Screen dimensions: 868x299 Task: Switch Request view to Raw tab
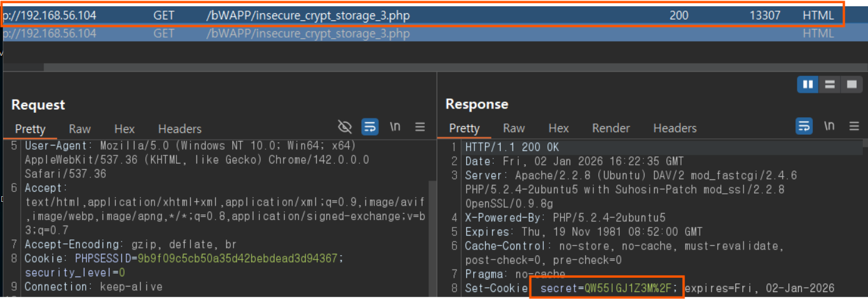(x=79, y=129)
